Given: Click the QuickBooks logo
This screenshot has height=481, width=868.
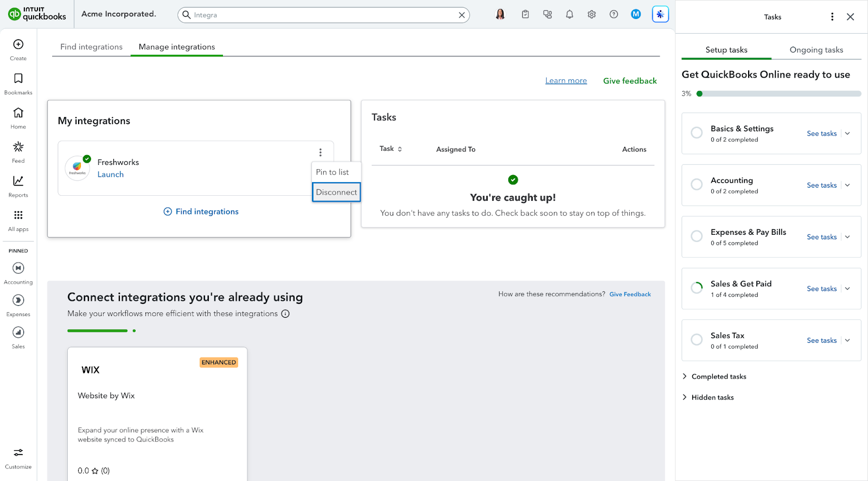Looking at the screenshot, I should click(37, 14).
